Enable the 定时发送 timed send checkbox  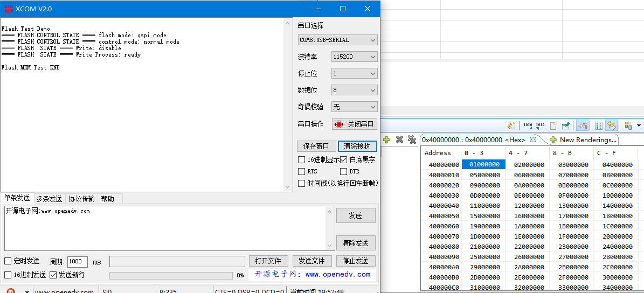(8, 261)
